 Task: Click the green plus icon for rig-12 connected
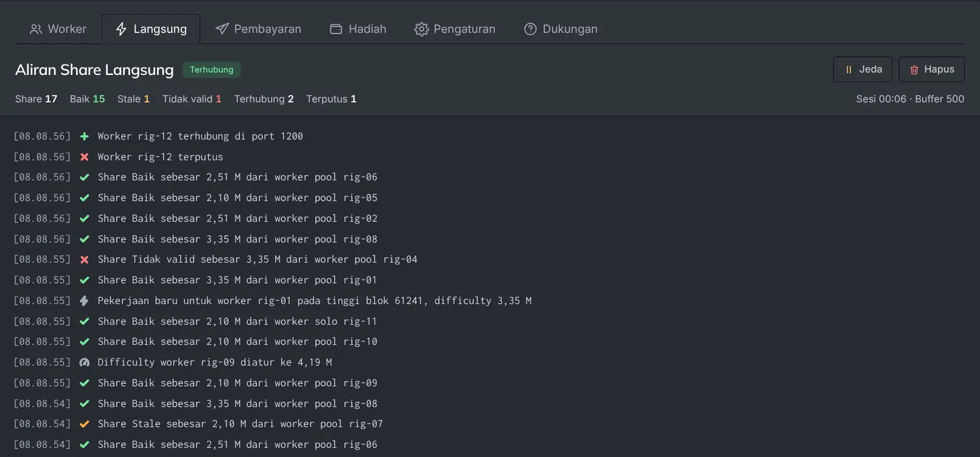(85, 136)
